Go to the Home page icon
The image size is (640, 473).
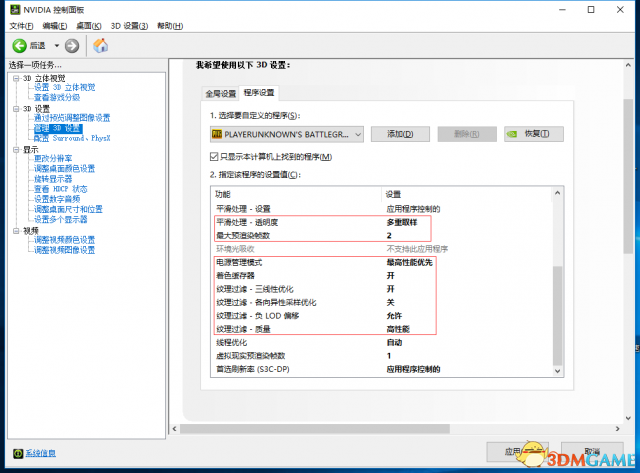pos(101,45)
